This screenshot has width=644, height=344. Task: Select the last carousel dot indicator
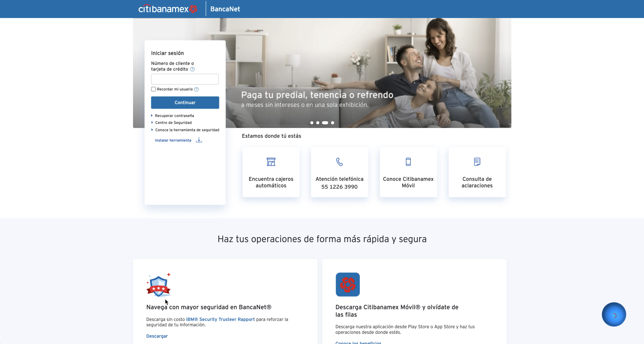(332, 123)
